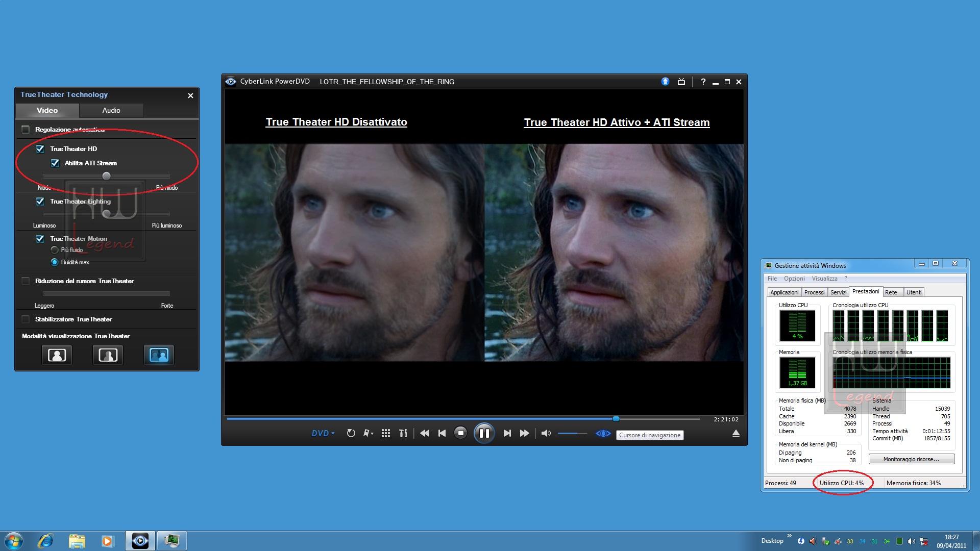Select split-half TrueTheater view mode
This screenshot has width=980, height=551.
[108, 355]
